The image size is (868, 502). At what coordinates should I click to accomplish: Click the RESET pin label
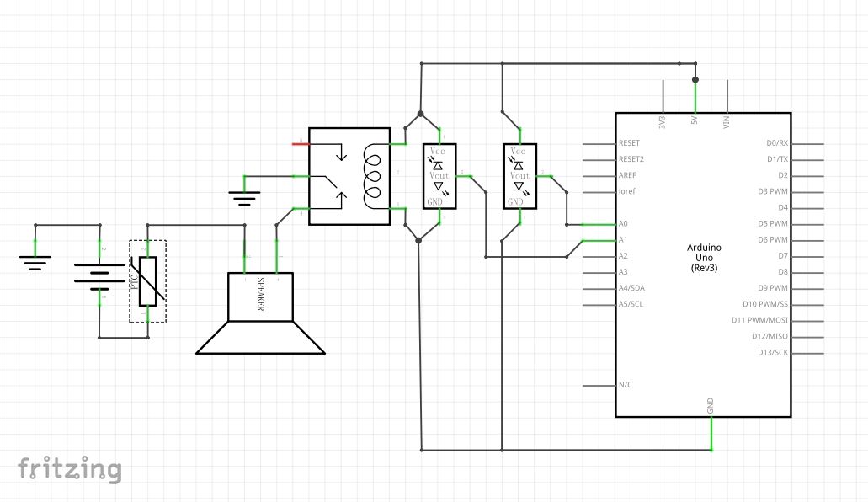coord(629,143)
